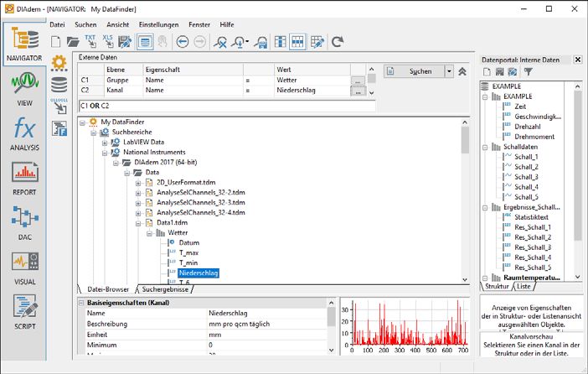
Task: Collapse the National Instruments node
Action: click(x=105, y=153)
